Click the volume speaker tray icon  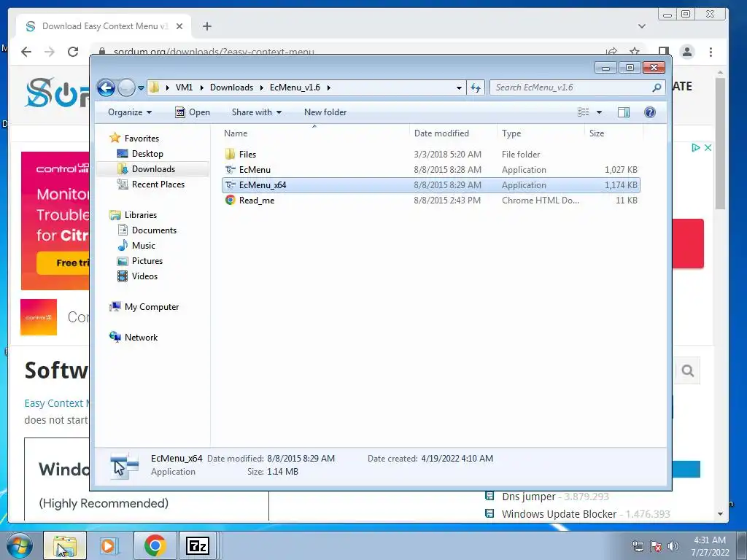pyautogui.click(x=673, y=546)
